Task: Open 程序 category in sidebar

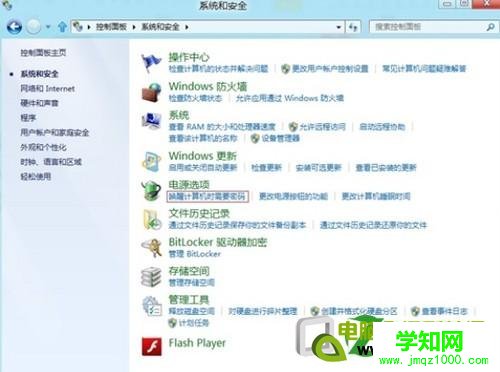Action: point(28,118)
